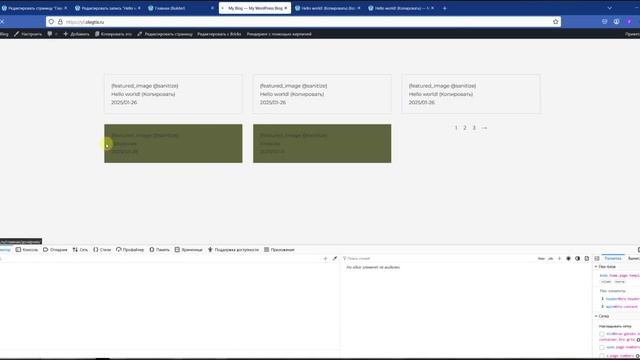
Task: Toggle dark color scheme simulation icon
Action: [577, 258]
